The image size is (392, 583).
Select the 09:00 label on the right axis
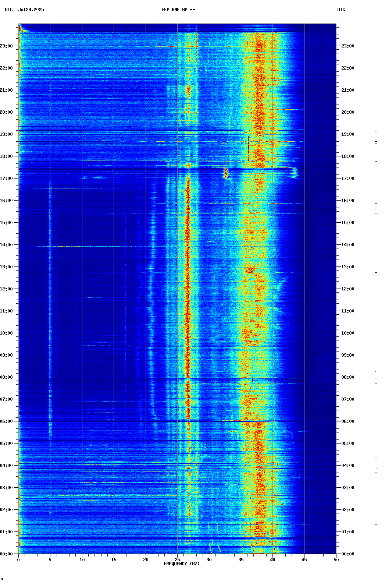coord(348,355)
